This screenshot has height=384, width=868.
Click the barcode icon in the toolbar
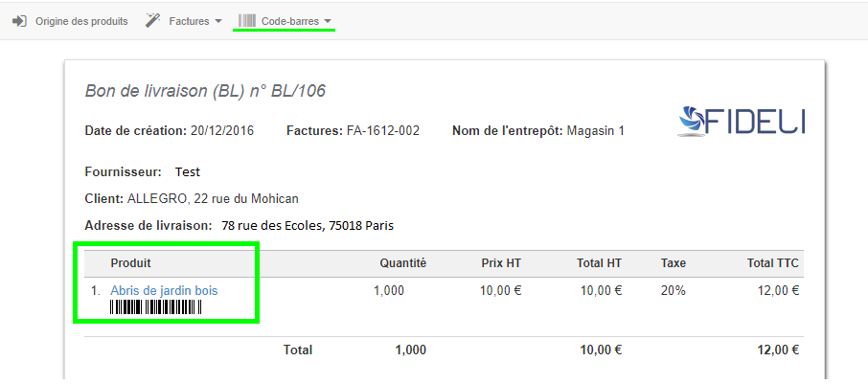pos(247,20)
